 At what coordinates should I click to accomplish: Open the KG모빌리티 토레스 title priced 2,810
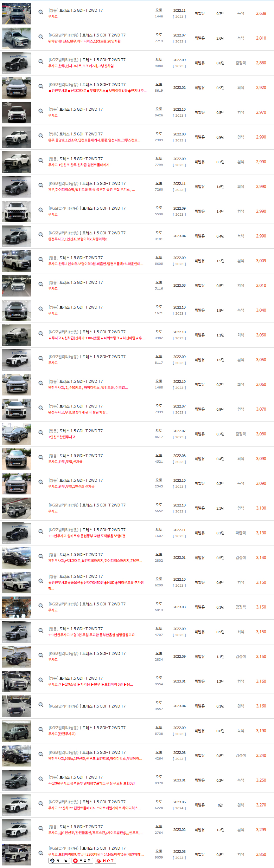(x=87, y=35)
